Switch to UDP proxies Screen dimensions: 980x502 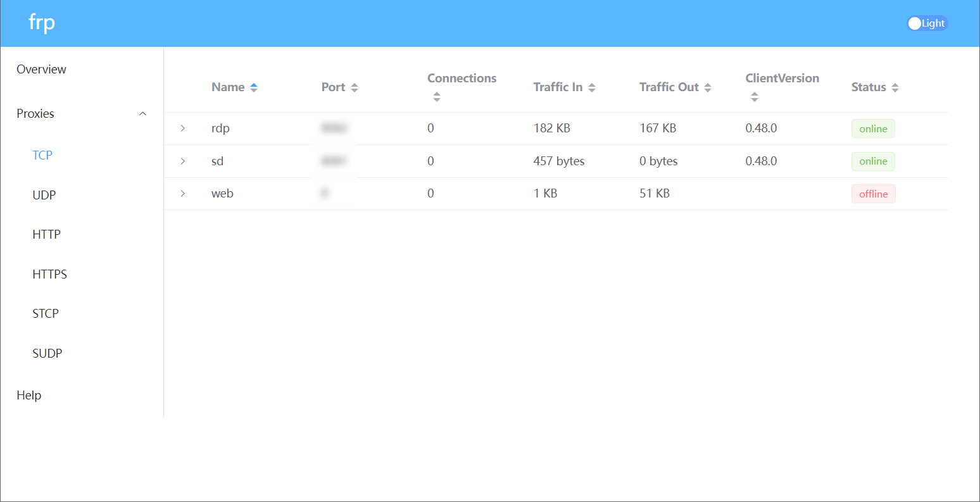44,195
